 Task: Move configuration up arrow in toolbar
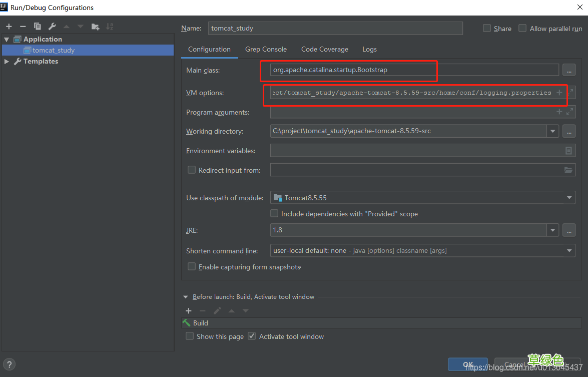coord(67,26)
